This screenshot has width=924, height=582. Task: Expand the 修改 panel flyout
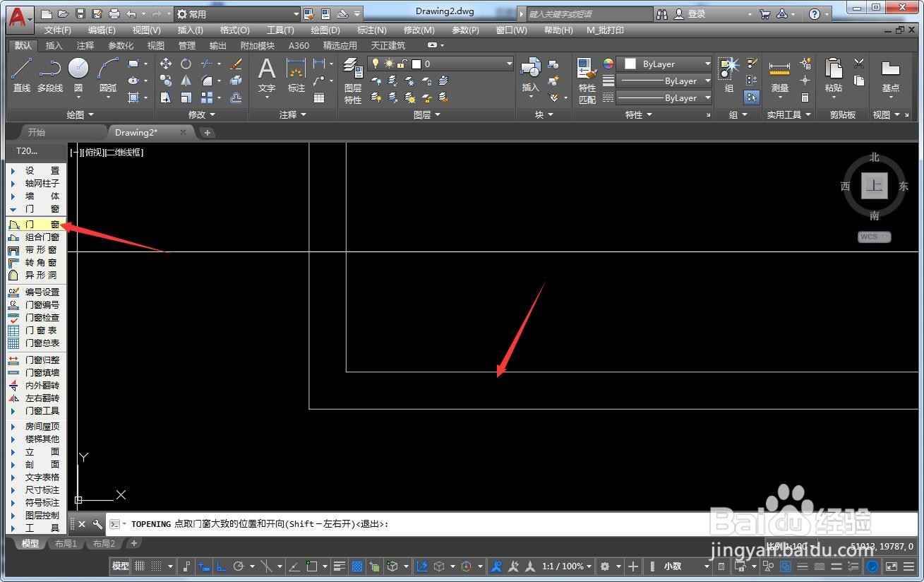click(202, 114)
